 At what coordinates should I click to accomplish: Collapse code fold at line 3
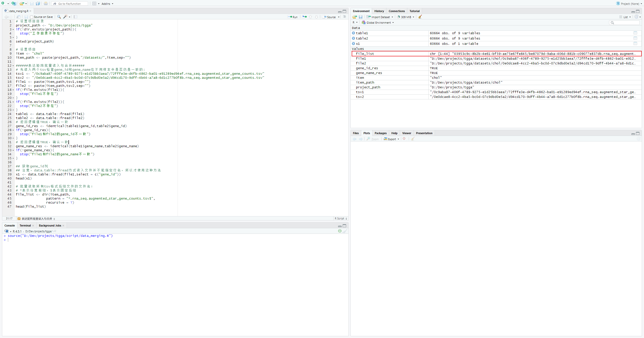click(x=13, y=29)
